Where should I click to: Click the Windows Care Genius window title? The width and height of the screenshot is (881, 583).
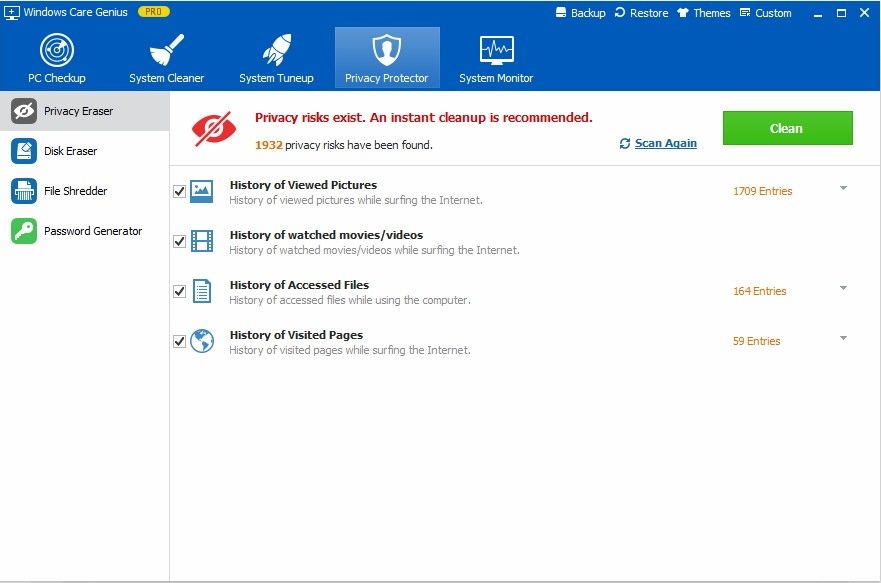pos(75,12)
